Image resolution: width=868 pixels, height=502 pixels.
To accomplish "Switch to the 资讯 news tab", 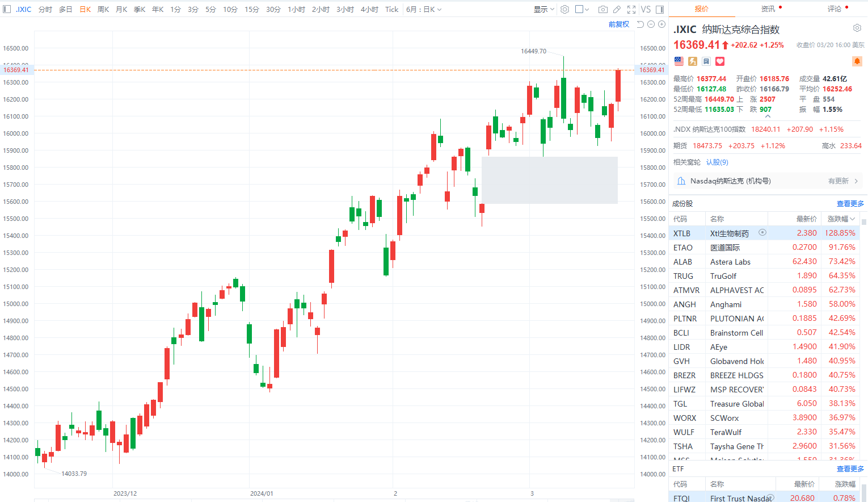I will 768,9.
